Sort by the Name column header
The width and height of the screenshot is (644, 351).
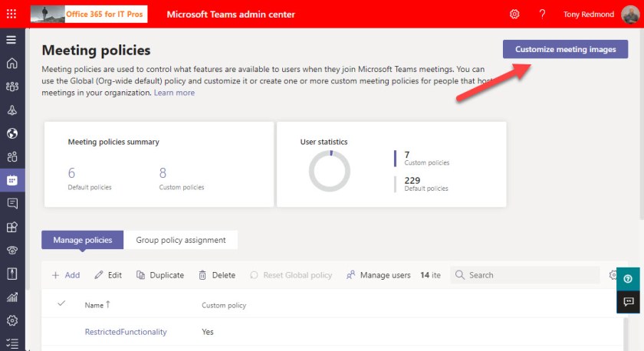(97, 305)
